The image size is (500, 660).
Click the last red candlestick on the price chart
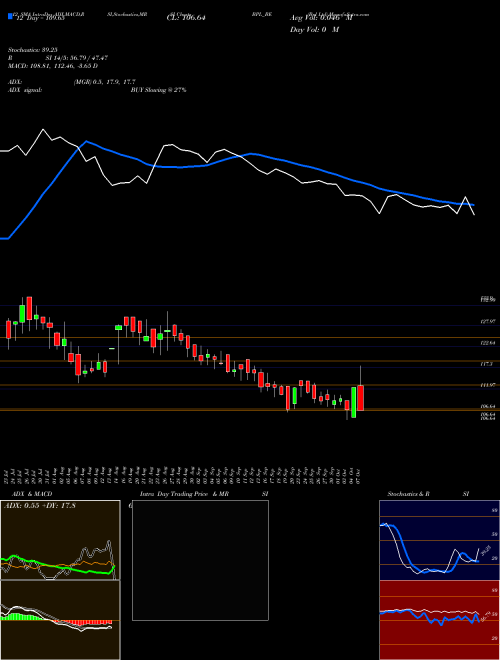[361, 398]
